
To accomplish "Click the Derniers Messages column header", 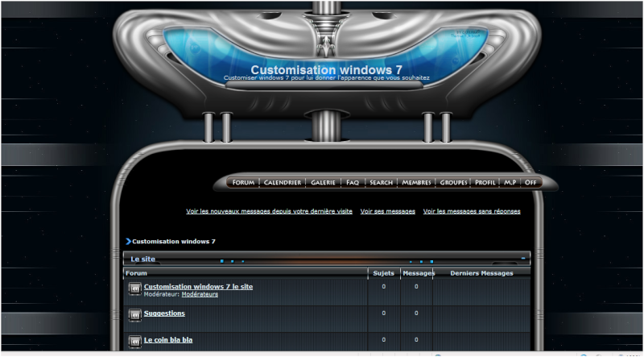I will pyautogui.click(x=481, y=273).
